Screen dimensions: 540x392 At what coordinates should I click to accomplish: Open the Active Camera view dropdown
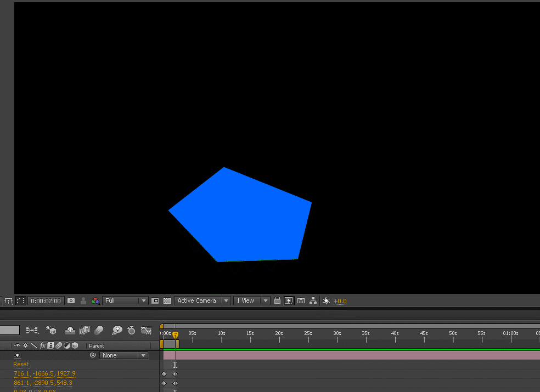pyautogui.click(x=202, y=300)
